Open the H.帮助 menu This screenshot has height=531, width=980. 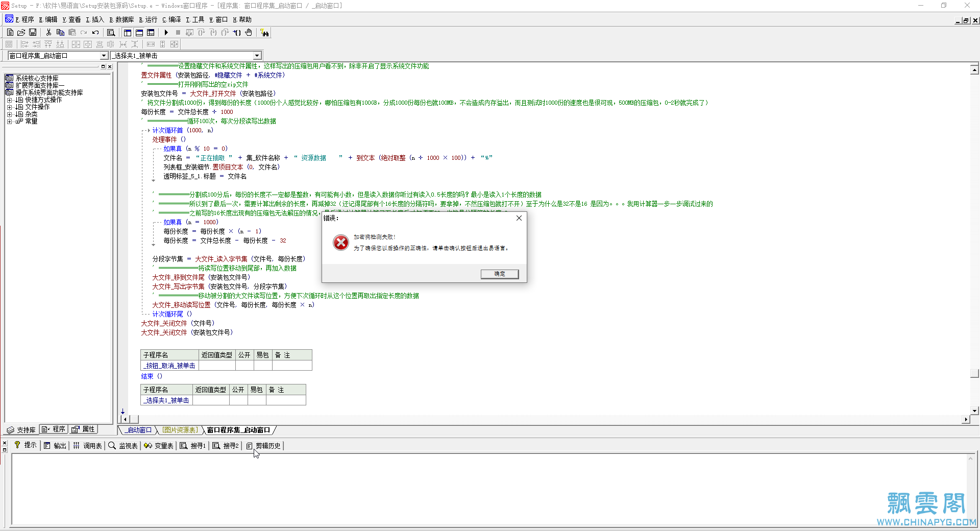[x=242, y=20]
